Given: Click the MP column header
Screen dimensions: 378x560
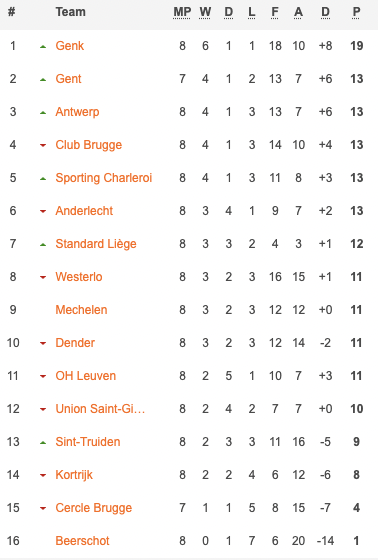Looking at the screenshot, I should click(x=182, y=12).
